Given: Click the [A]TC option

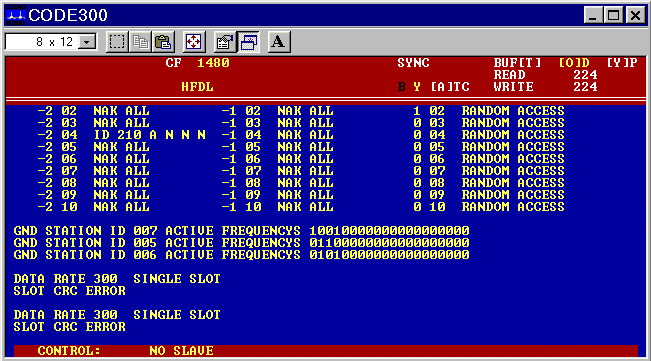Looking at the screenshot, I should pos(450,87).
